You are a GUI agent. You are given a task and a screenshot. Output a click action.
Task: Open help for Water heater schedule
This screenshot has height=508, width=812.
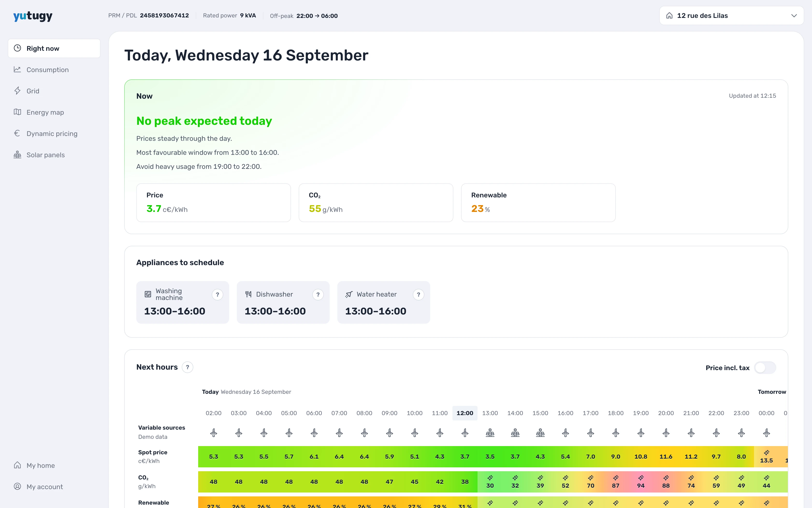point(418,295)
